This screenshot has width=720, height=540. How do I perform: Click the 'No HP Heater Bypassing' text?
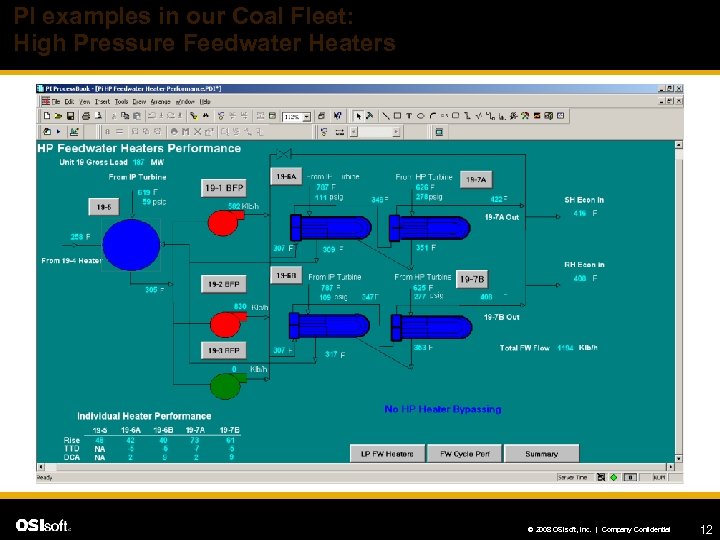coord(443,409)
